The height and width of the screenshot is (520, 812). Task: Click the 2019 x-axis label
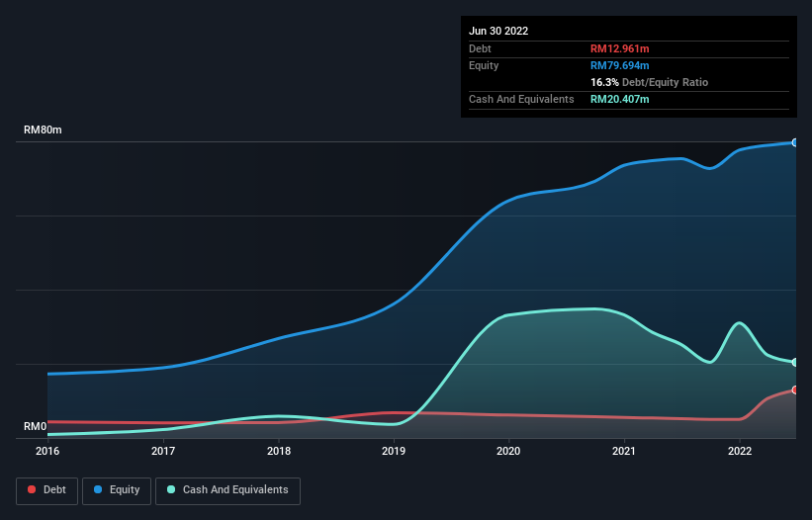click(394, 451)
